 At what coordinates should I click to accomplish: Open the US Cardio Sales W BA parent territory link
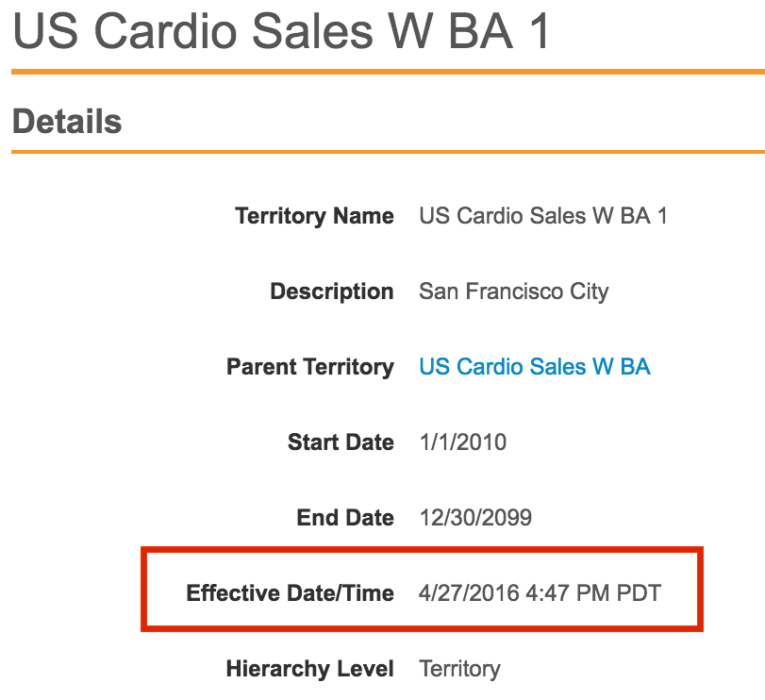pyautogui.click(x=534, y=367)
